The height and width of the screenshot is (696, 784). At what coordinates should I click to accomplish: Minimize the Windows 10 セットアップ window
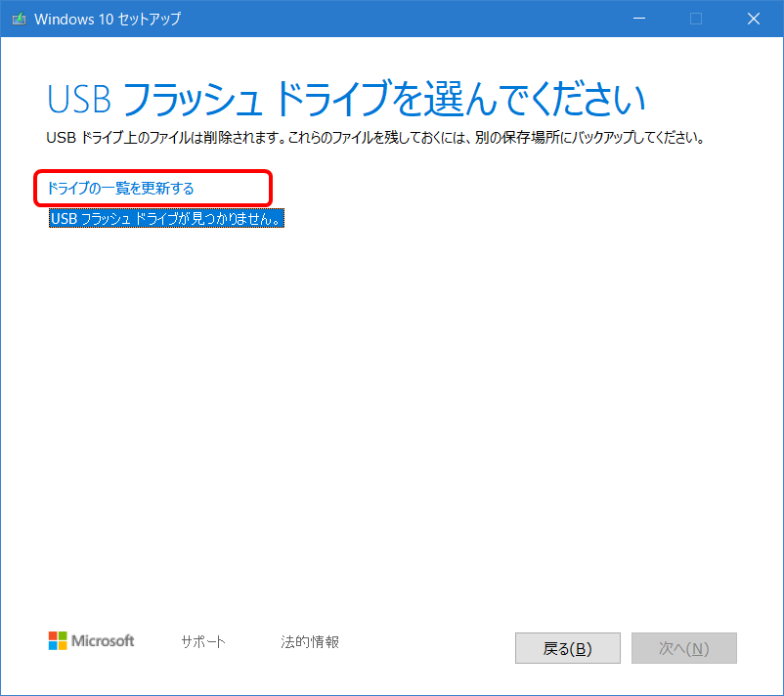point(637,18)
